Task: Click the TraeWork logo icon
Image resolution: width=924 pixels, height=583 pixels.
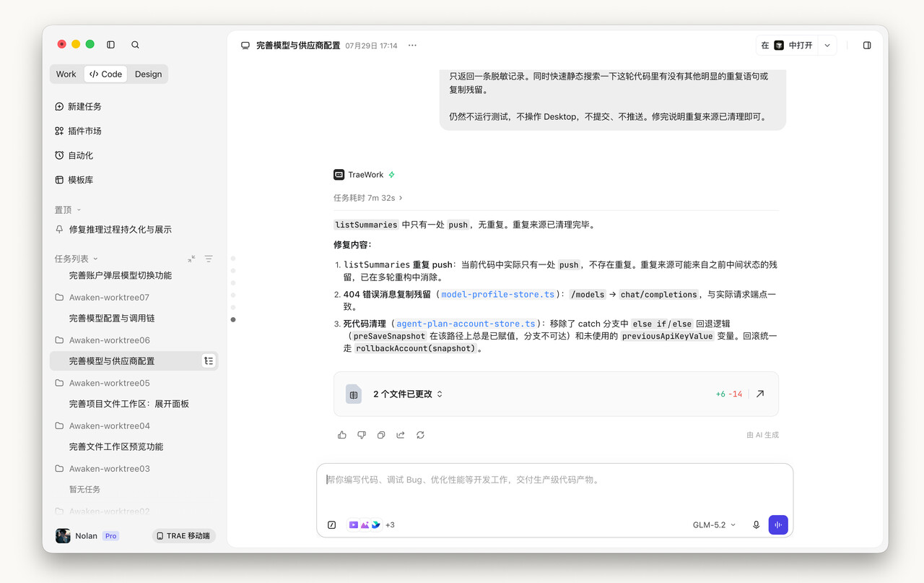Action: (339, 175)
